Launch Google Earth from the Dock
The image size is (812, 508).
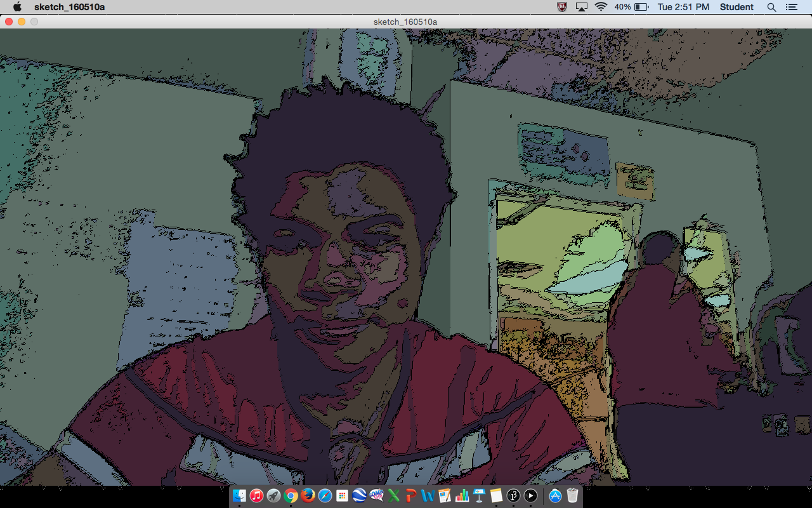(359, 495)
